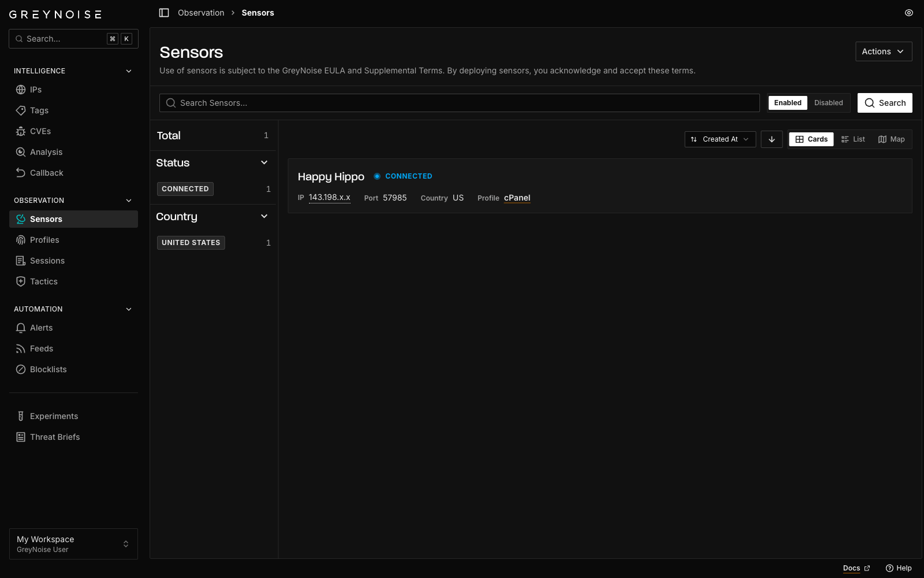This screenshot has width=924, height=578.
Task: Open the My Workspace switcher
Action: [73, 544]
